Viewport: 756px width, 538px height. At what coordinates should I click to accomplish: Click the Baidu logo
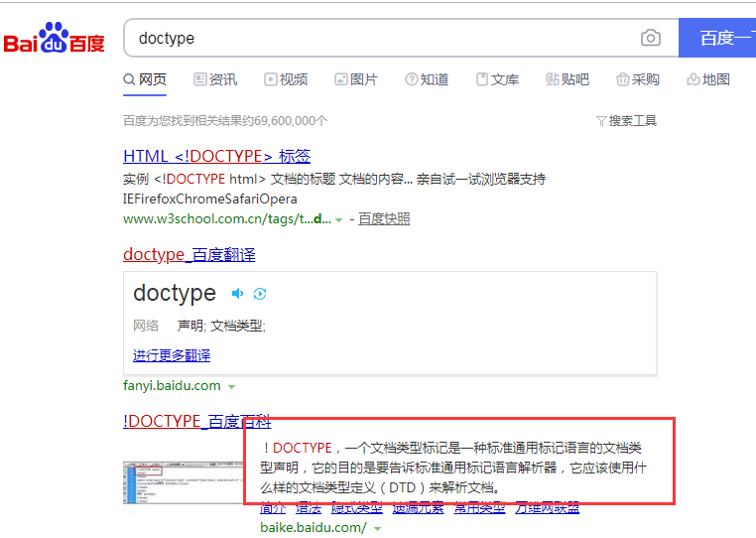click(x=54, y=37)
